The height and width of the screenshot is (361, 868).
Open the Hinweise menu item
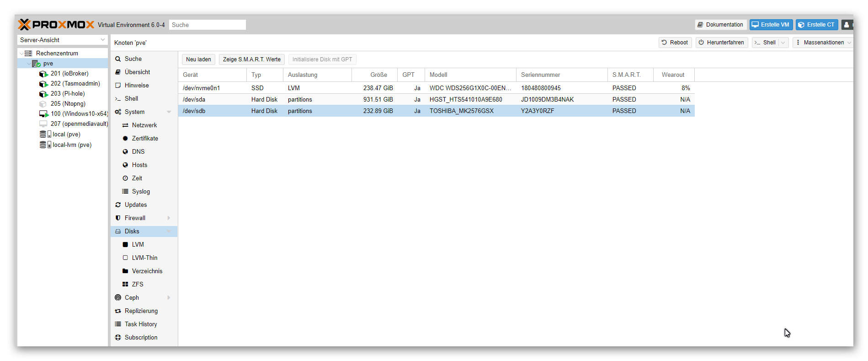(144, 86)
